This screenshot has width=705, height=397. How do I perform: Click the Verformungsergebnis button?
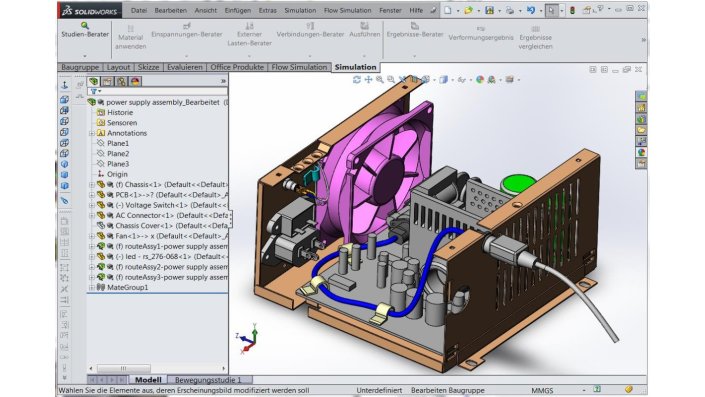[x=481, y=34]
